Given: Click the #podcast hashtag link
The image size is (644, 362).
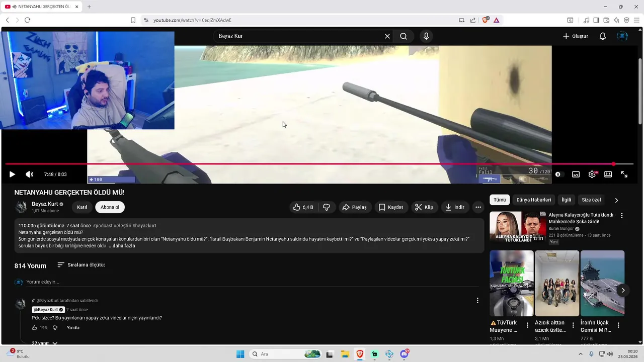Looking at the screenshot, I should pos(103,226).
